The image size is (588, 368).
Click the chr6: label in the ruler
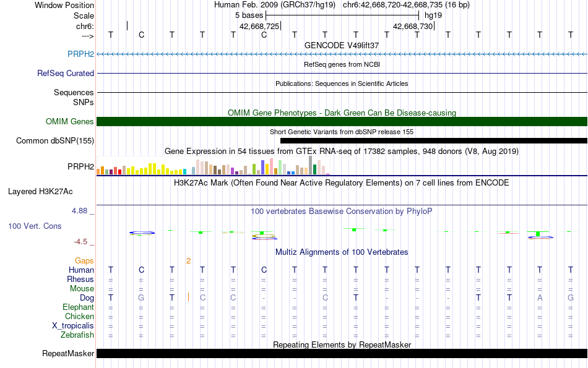coord(85,26)
